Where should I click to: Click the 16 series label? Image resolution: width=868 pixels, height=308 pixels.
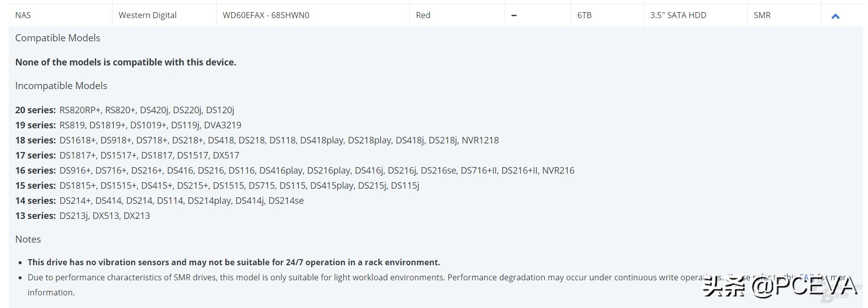[x=35, y=170]
